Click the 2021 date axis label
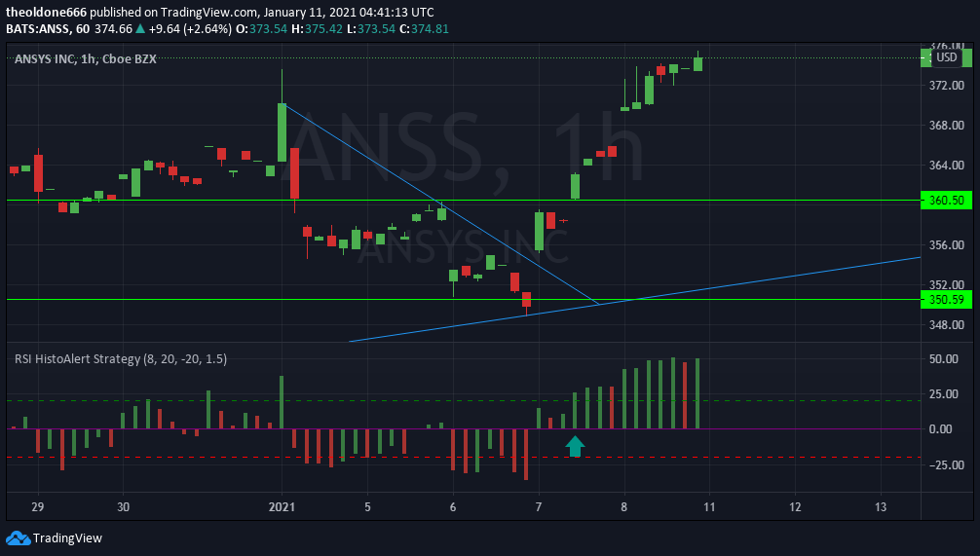The height and width of the screenshot is (556, 980). click(282, 506)
